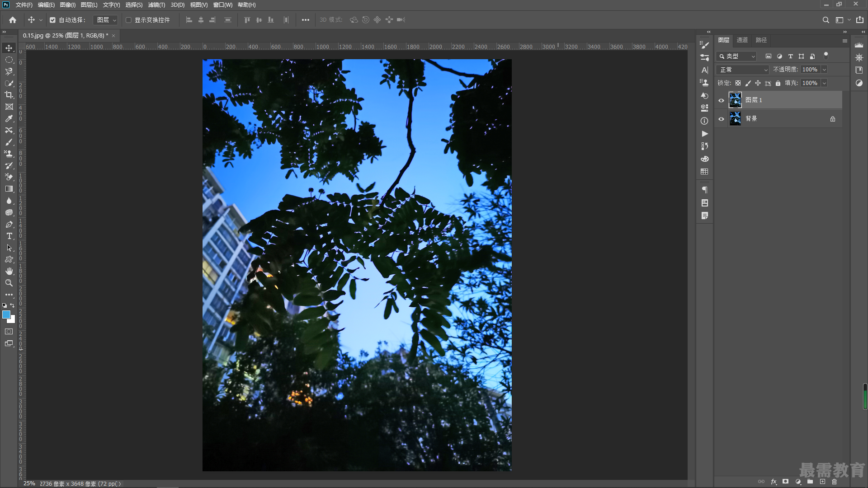
Task: Click the zoom level 25% field
Action: tap(29, 484)
